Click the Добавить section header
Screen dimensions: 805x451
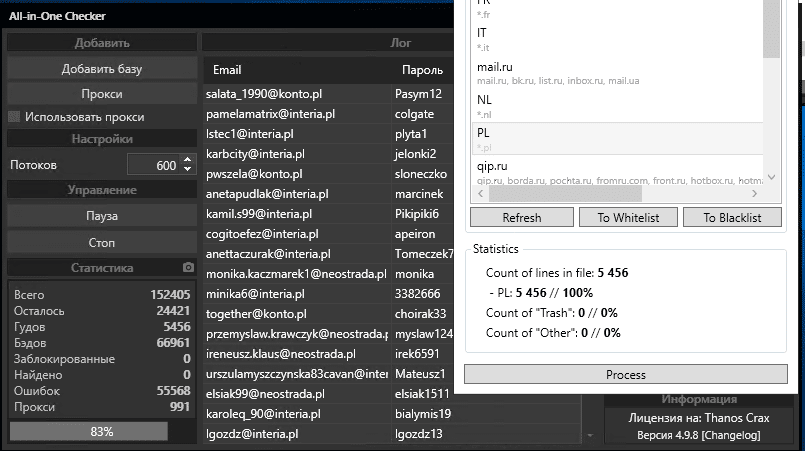(x=102, y=43)
